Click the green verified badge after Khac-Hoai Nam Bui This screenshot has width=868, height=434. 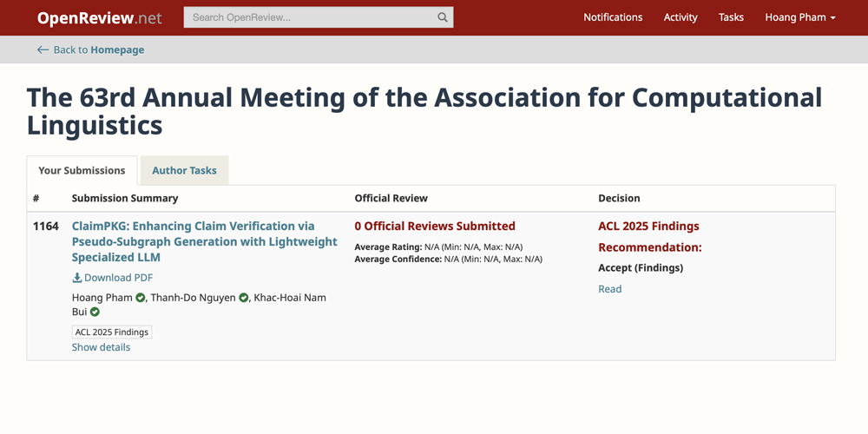tap(95, 312)
